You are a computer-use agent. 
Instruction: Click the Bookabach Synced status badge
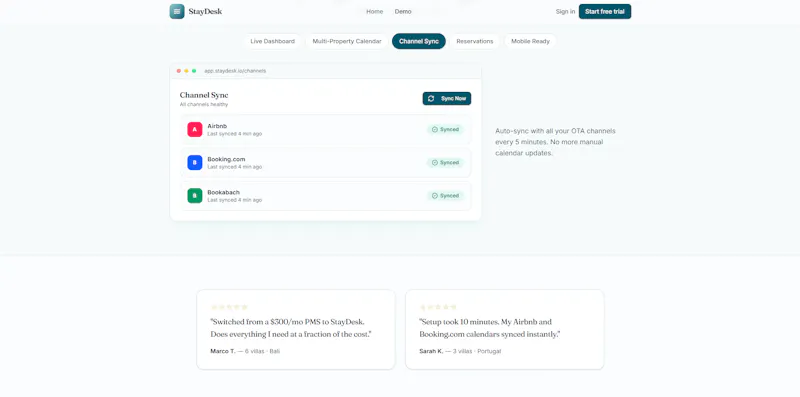coord(445,195)
